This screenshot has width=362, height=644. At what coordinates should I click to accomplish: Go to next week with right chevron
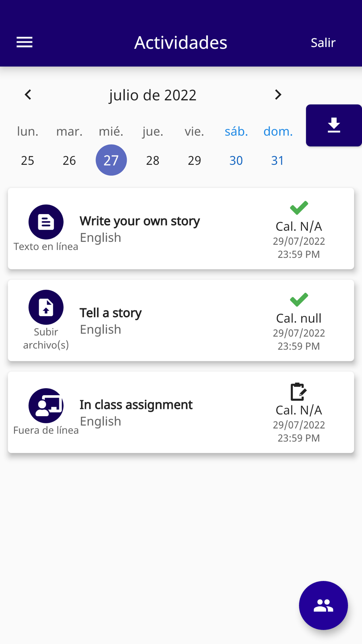[x=278, y=95]
